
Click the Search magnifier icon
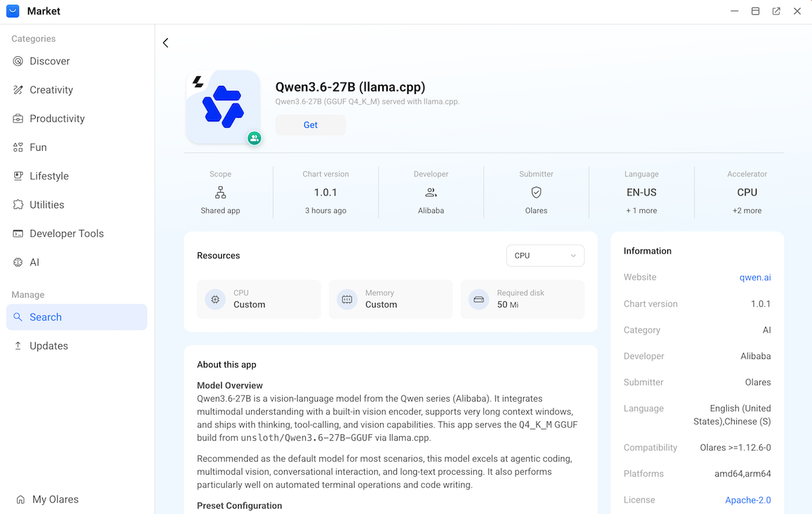[x=18, y=317]
